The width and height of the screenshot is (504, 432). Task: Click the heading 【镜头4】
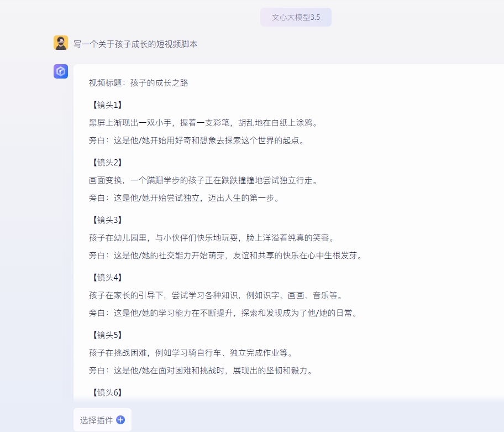coord(107,278)
